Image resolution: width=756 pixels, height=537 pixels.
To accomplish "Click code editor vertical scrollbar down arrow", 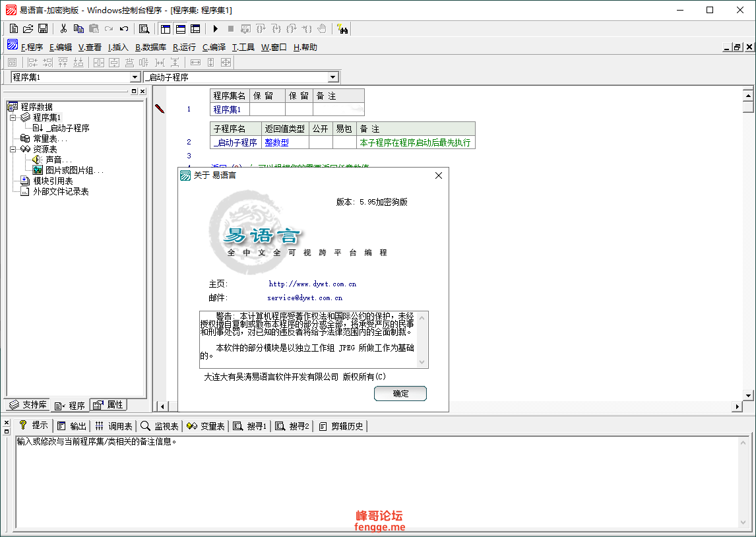I will (748, 395).
